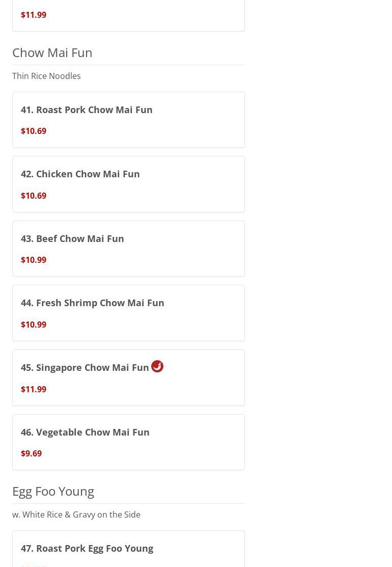Click the $11.99 price under Singapore Chow Mai Fun
Image resolution: width=392 pixels, height=567 pixels.
(34, 389)
